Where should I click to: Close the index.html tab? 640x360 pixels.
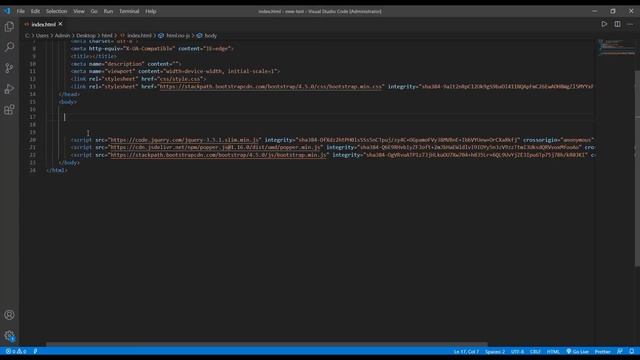(60, 24)
